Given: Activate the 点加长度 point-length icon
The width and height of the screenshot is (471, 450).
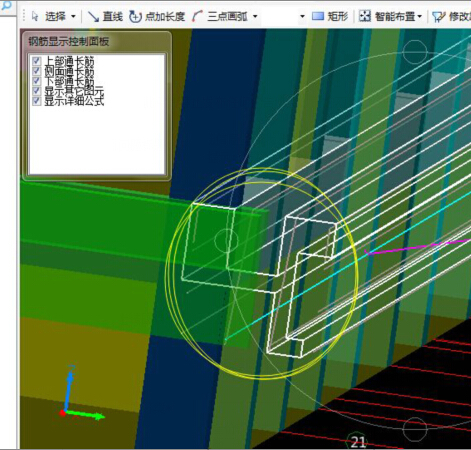Looking at the screenshot, I should click(135, 16).
